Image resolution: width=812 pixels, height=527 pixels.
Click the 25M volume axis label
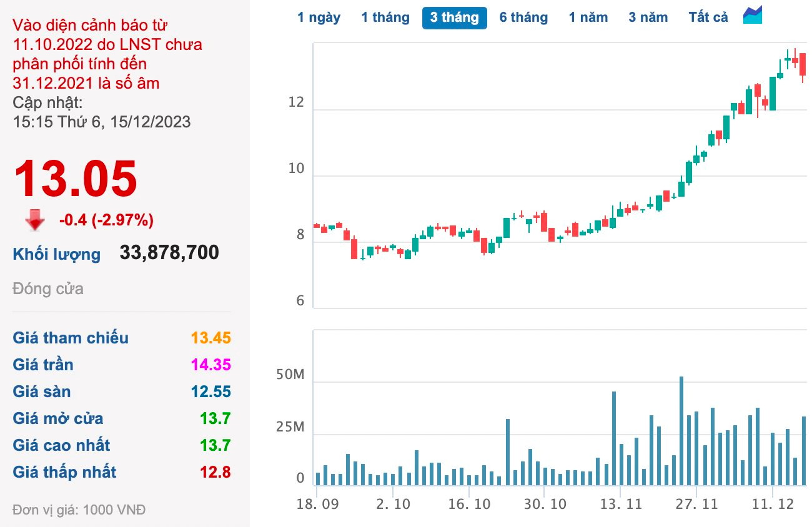(290, 428)
